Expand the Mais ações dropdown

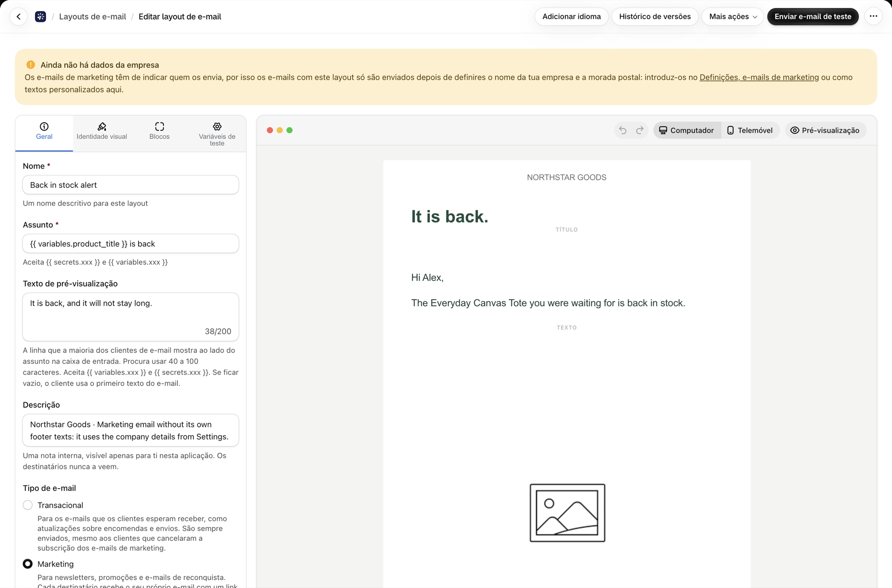point(733,17)
